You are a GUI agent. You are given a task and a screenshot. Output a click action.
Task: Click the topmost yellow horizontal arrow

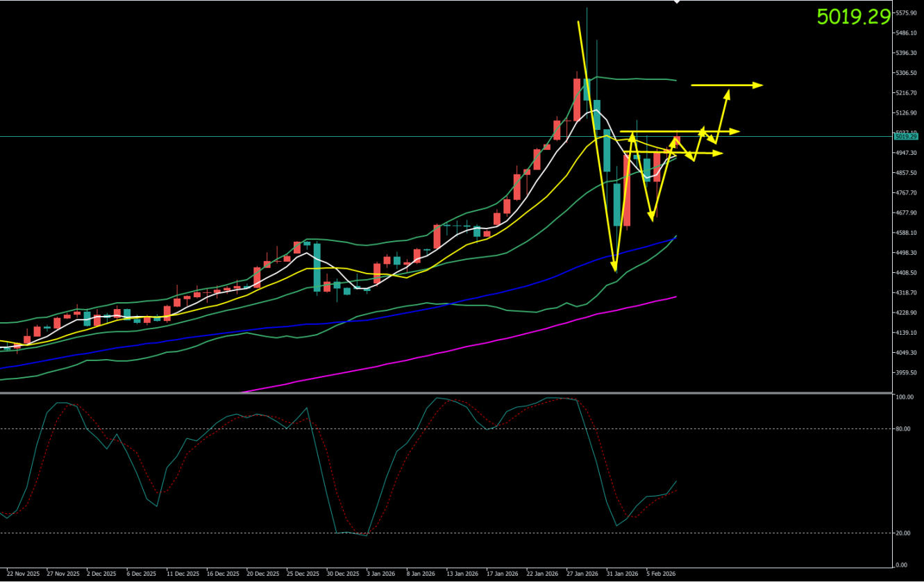point(725,85)
